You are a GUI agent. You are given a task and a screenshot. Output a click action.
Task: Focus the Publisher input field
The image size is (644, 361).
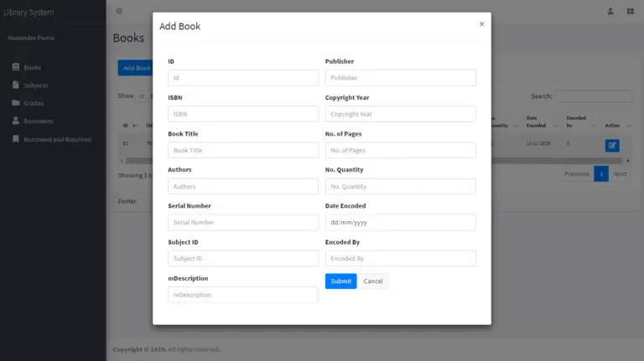point(401,78)
